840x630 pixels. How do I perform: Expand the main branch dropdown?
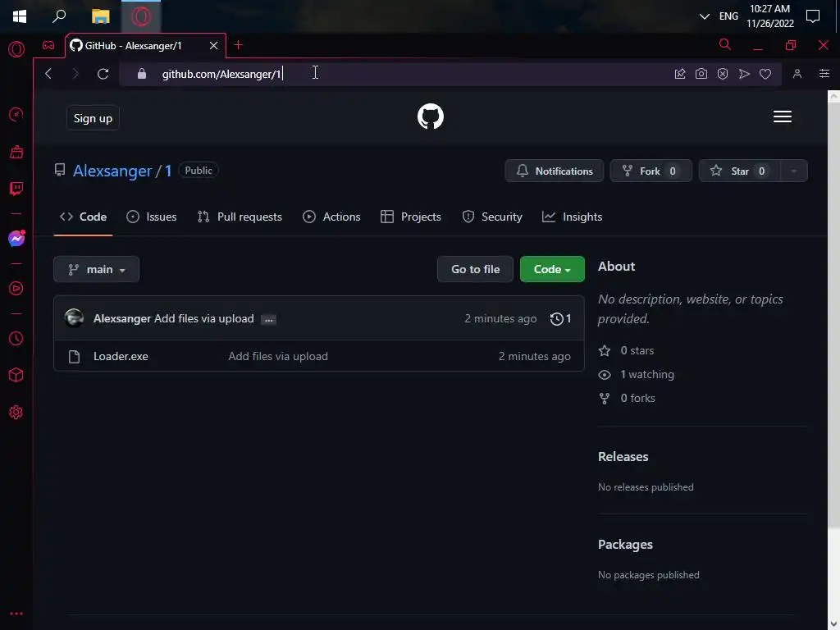[x=97, y=269]
